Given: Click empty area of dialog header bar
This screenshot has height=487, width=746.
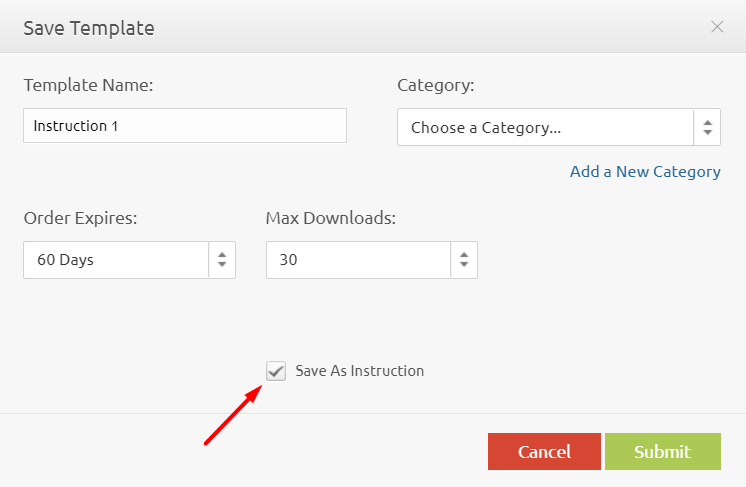Looking at the screenshot, I should coord(420,27).
